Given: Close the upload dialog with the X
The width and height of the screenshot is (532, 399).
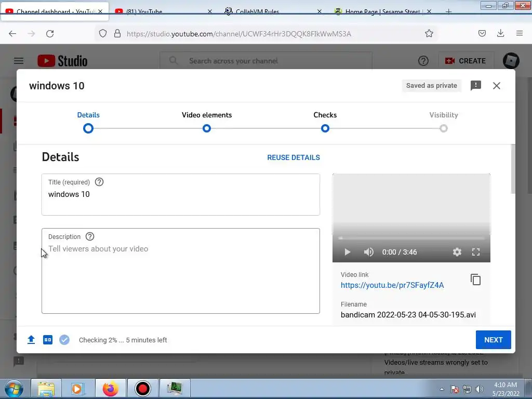Looking at the screenshot, I should (496, 86).
